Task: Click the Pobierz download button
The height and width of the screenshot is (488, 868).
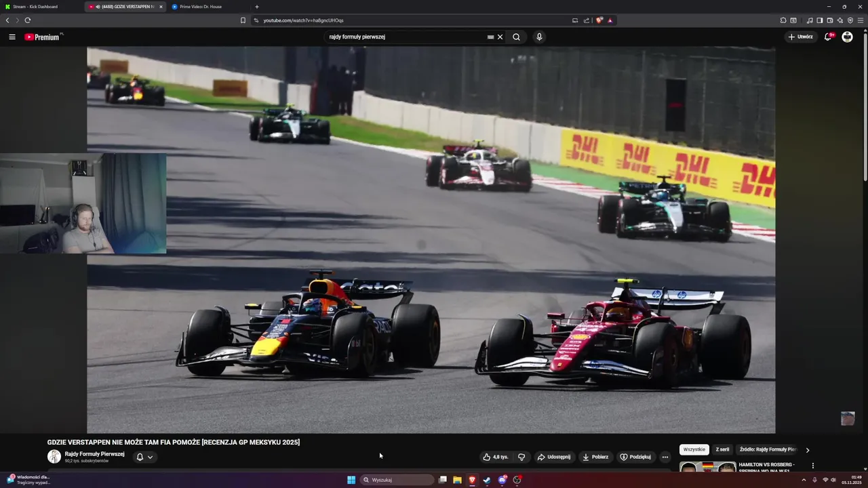Action: click(595, 457)
